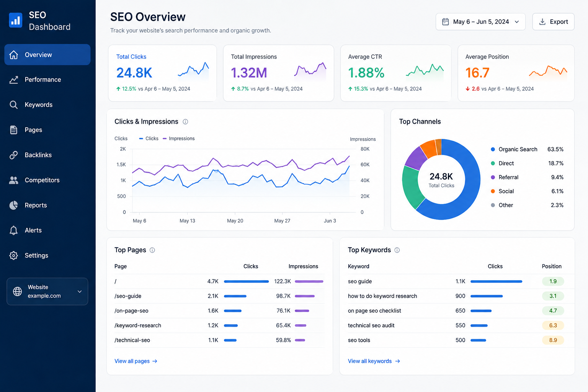Click the Overview home icon
Viewport: 588px width, 392px height.
coord(14,55)
